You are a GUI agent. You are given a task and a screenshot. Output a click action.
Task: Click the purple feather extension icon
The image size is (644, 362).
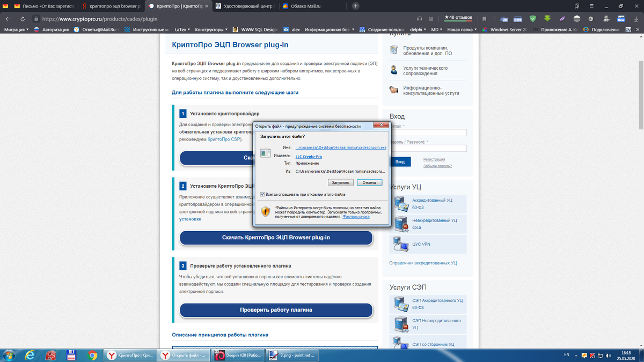click(x=561, y=18)
